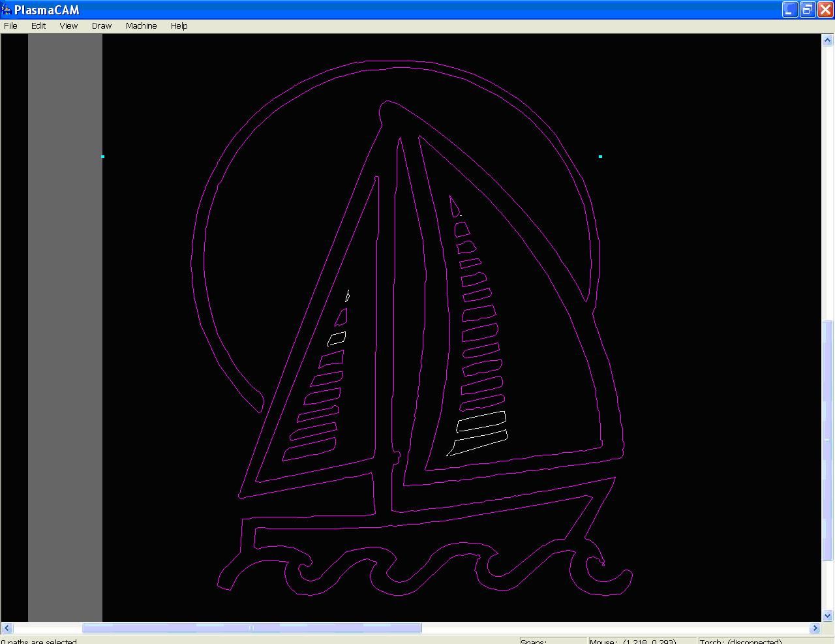Click the left cyan selection handle marker
Viewport: 835px width, 644px height.
102,156
